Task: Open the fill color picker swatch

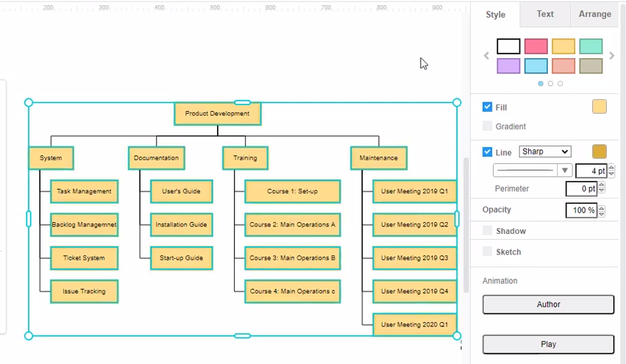Action: 600,107
